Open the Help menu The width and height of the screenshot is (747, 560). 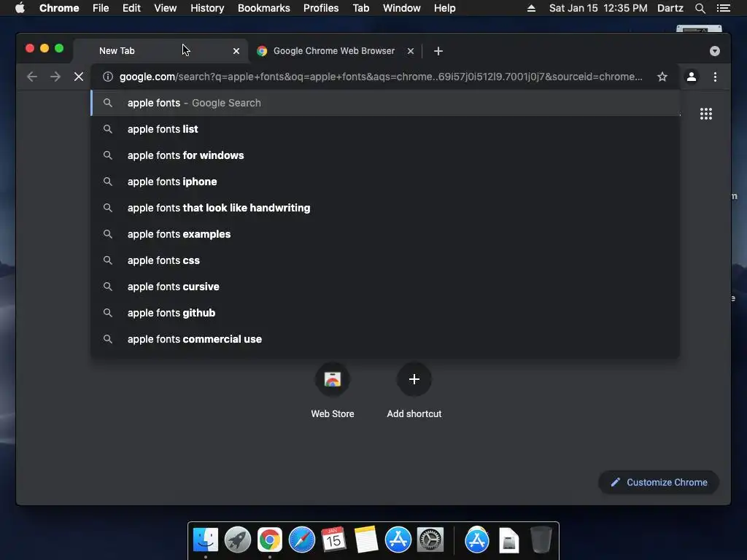[x=444, y=8]
